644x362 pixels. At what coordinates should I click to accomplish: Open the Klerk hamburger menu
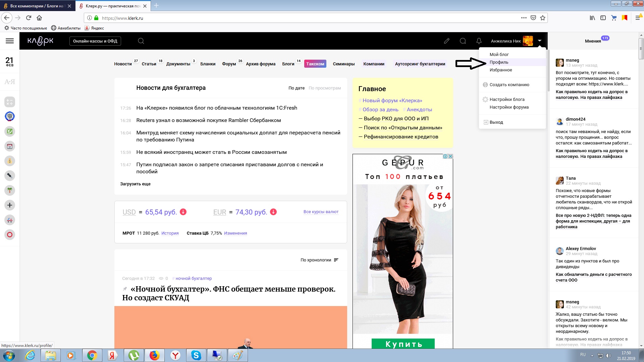click(x=10, y=41)
